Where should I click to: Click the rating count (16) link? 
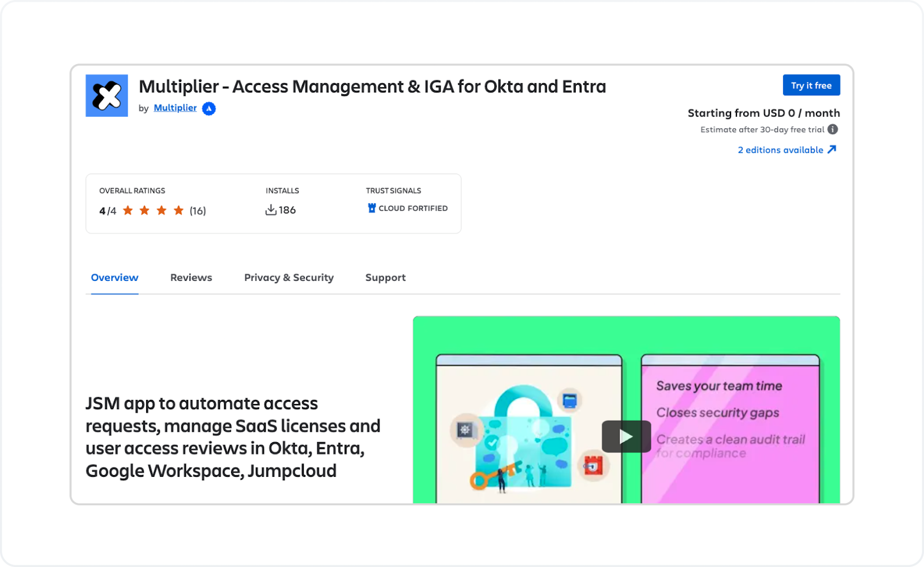198,210
